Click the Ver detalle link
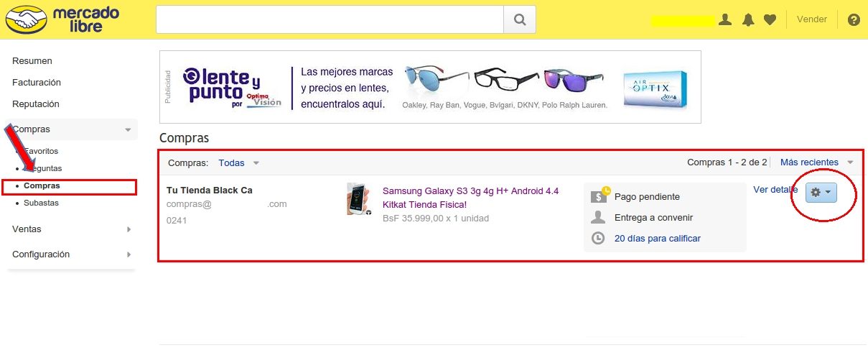 (x=775, y=190)
